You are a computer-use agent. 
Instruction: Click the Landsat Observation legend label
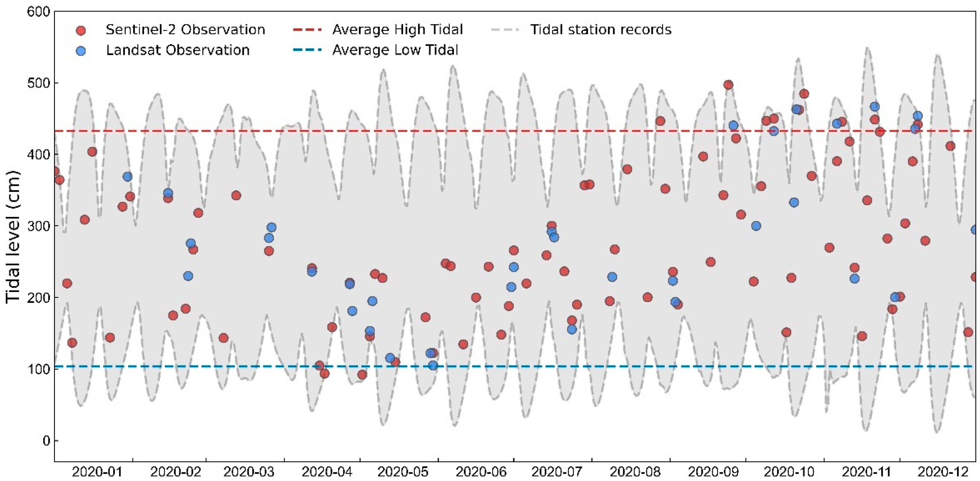pos(178,50)
